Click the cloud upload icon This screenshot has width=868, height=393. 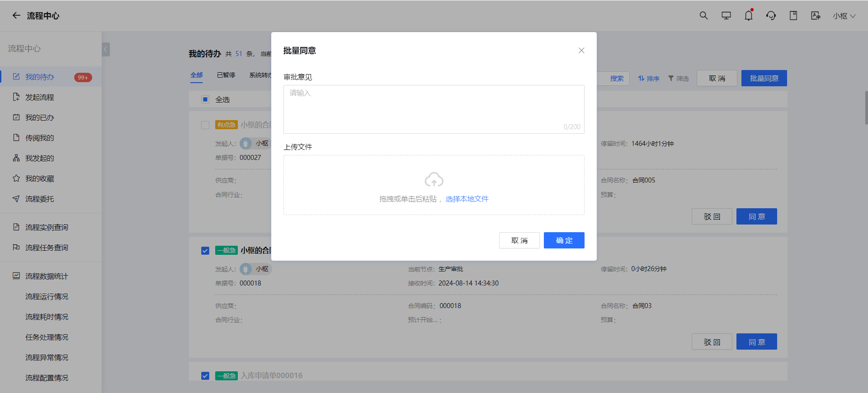click(x=434, y=180)
